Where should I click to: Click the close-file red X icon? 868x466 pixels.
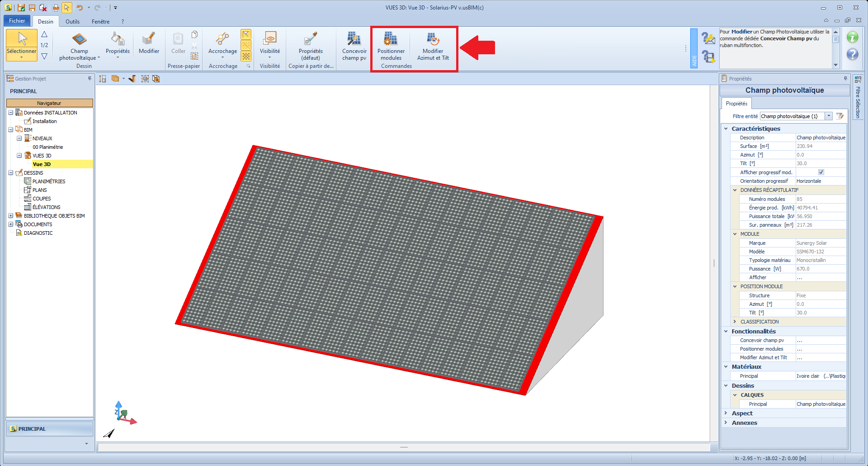(x=43, y=8)
